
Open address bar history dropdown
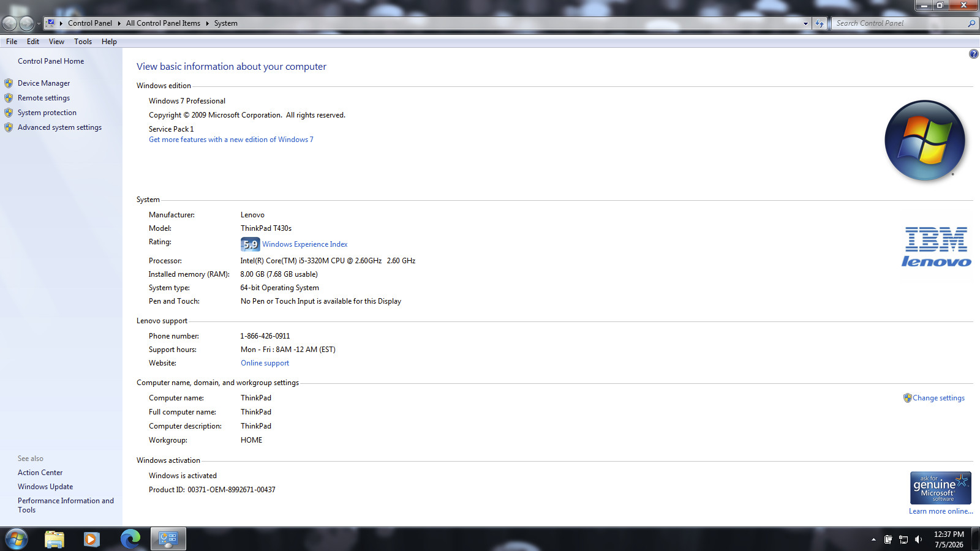pyautogui.click(x=805, y=23)
